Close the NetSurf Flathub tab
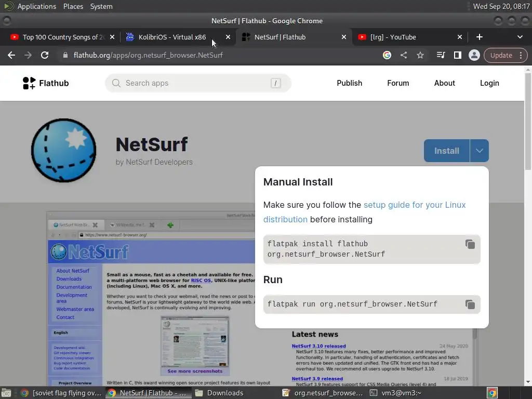 click(344, 37)
